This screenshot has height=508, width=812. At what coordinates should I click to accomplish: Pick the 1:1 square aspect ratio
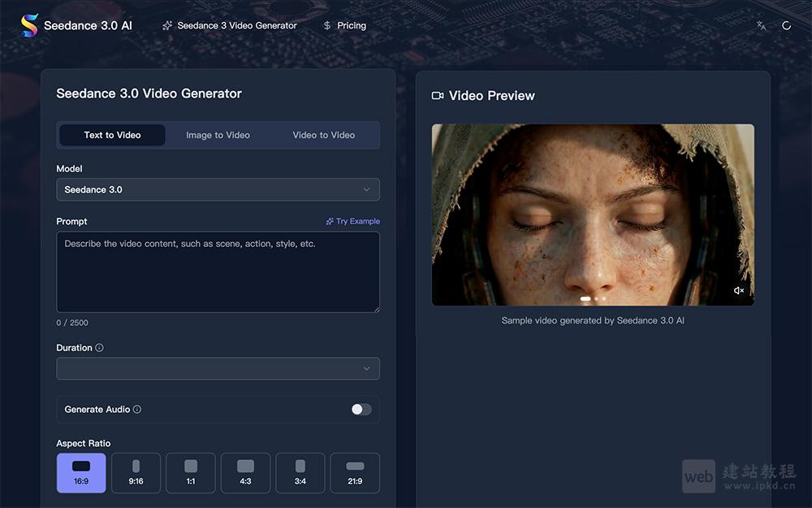tap(191, 472)
